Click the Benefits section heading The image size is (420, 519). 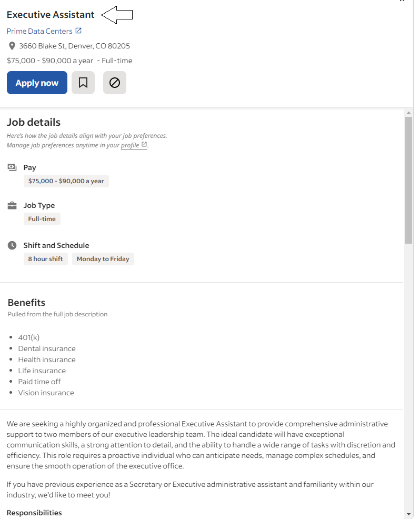pos(26,302)
